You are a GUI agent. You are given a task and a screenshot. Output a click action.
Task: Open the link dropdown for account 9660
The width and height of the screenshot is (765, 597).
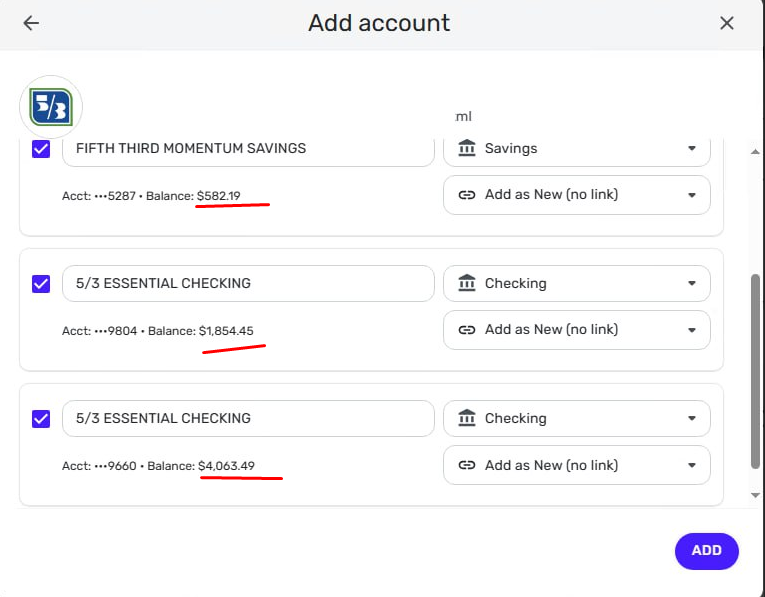[577, 465]
